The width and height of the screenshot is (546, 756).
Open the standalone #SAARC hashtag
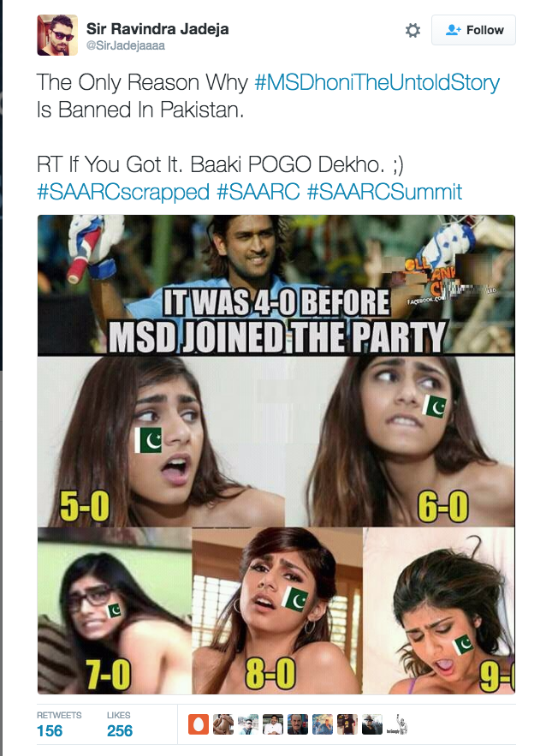(x=258, y=192)
